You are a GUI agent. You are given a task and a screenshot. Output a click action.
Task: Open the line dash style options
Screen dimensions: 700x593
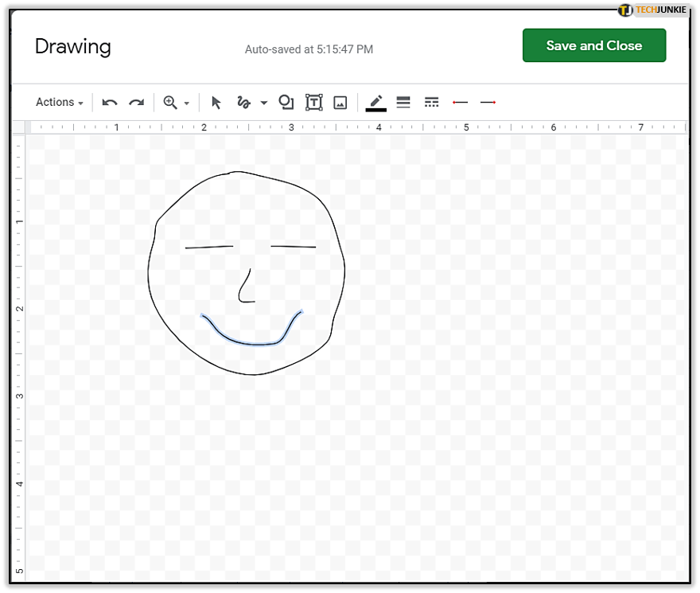click(x=431, y=103)
